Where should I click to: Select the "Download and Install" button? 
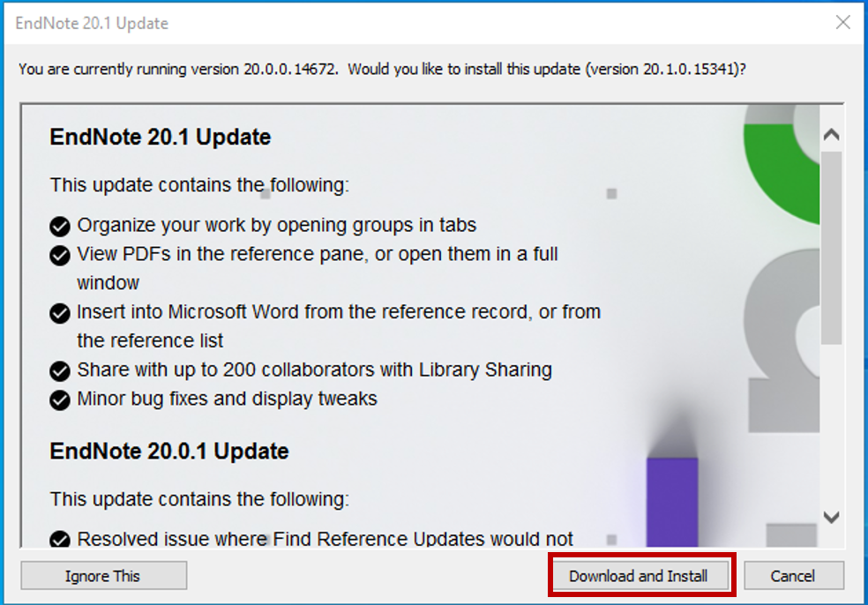(x=640, y=575)
